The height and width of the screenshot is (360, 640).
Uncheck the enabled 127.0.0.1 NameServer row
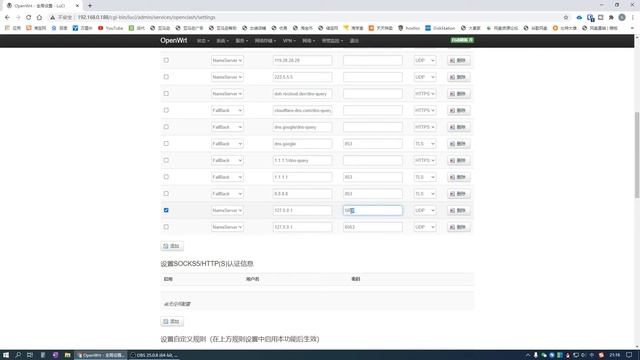[x=166, y=210]
